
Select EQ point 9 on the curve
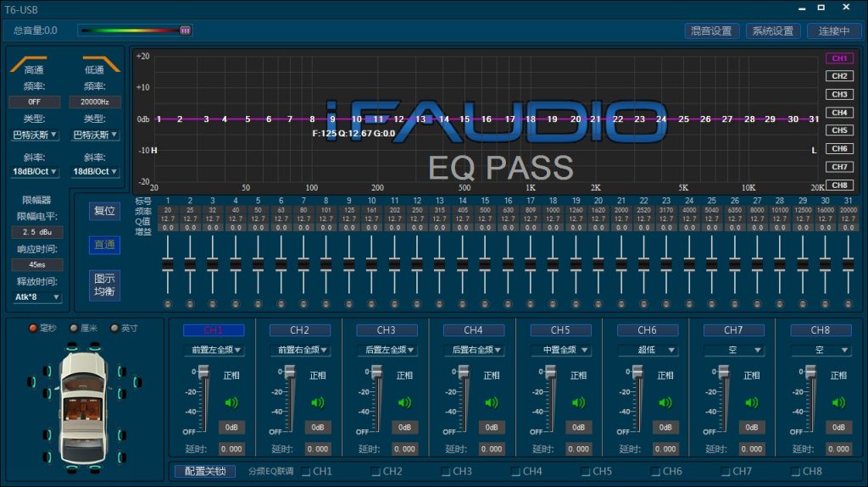pyautogui.click(x=332, y=119)
